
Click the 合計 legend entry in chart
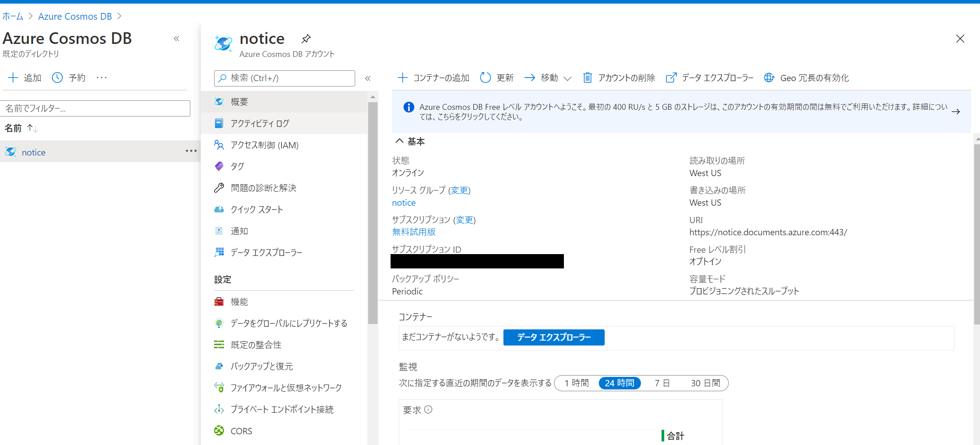[x=673, y=436]
